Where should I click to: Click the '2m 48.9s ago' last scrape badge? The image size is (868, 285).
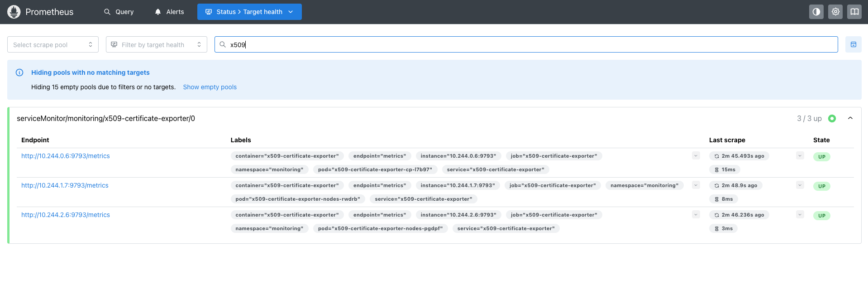(x=736, y=185)
